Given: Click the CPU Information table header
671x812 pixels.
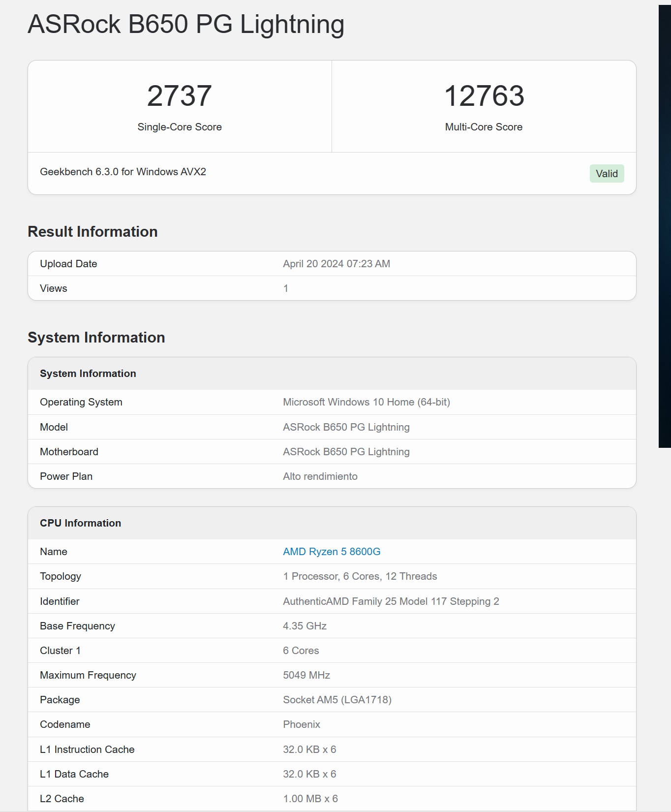Looking at the screenshot, I should (332, 523).
